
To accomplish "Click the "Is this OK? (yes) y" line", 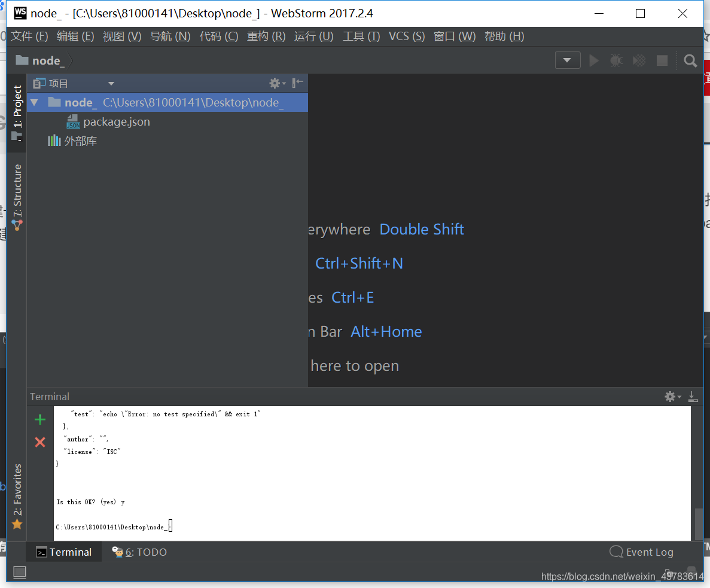I will (90, 501).
